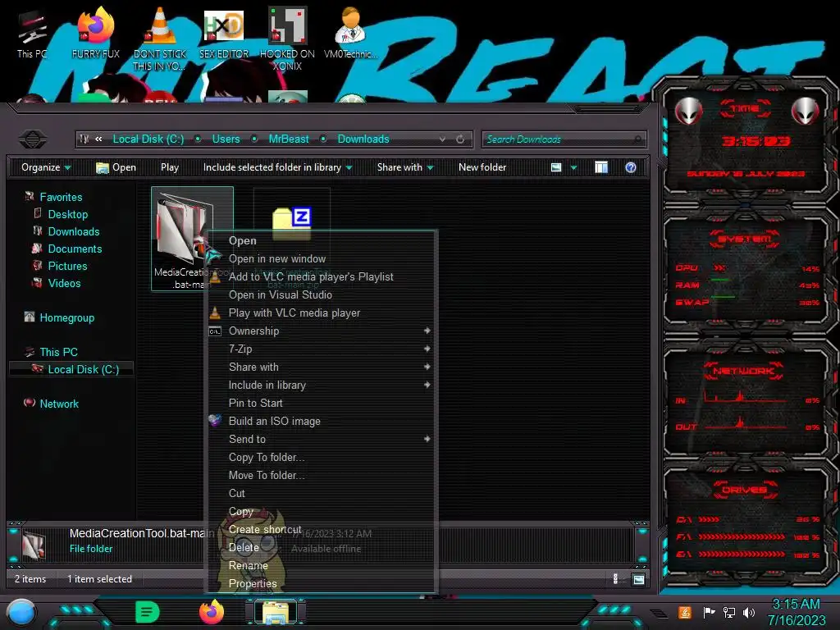Click the Explorer back navigation button
Viewport: 840px width, 630px height.
pos(33,139)
